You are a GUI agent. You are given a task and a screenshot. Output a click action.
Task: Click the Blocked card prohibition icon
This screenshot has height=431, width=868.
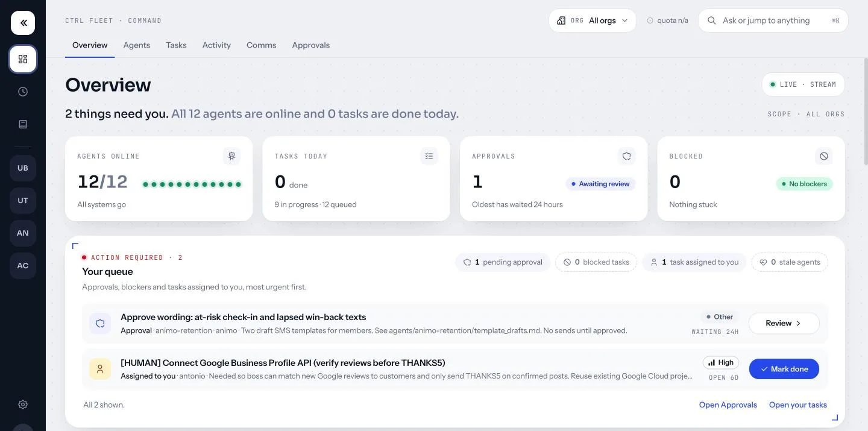[824, 156]
